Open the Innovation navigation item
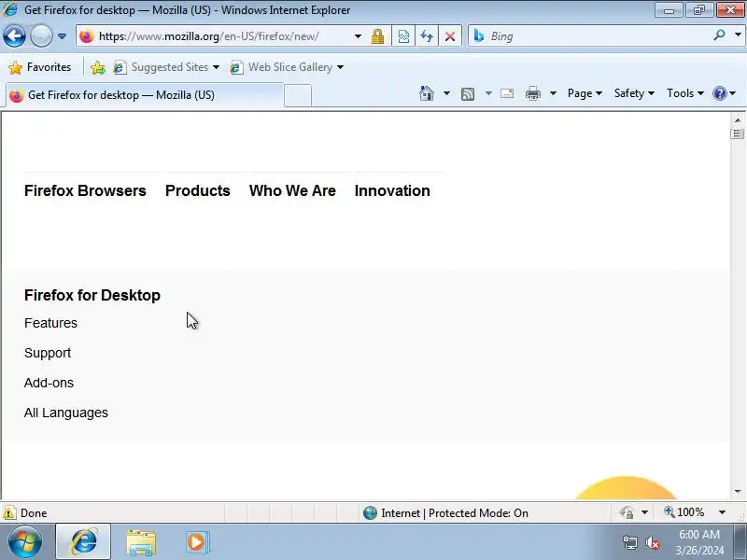 click(392, 190)
